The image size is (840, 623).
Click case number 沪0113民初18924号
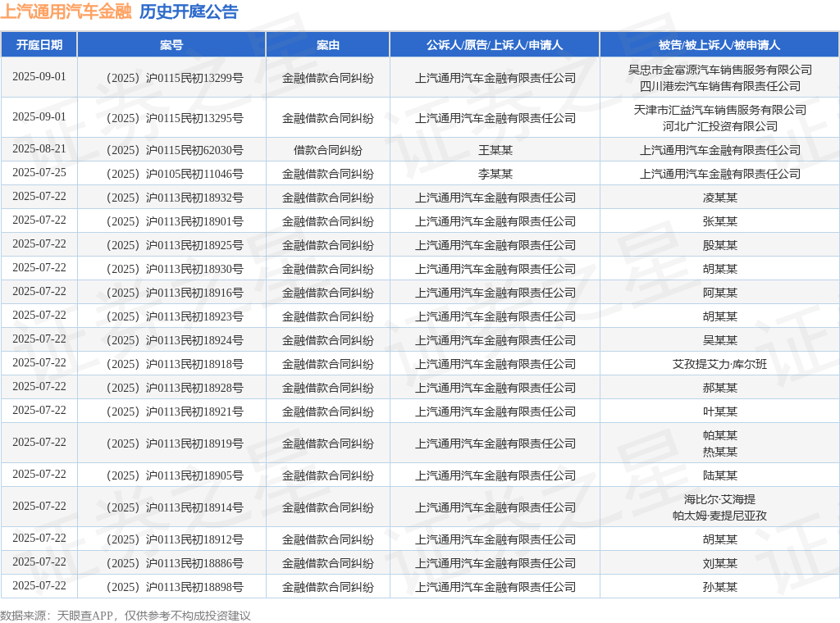(175, 340)
